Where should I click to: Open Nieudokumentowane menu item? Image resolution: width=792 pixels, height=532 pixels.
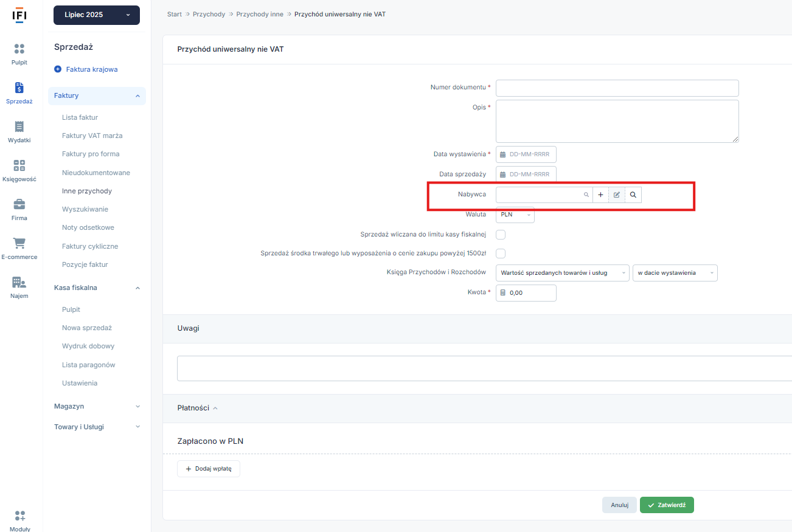pyautogui.click(x=96, y=173)
